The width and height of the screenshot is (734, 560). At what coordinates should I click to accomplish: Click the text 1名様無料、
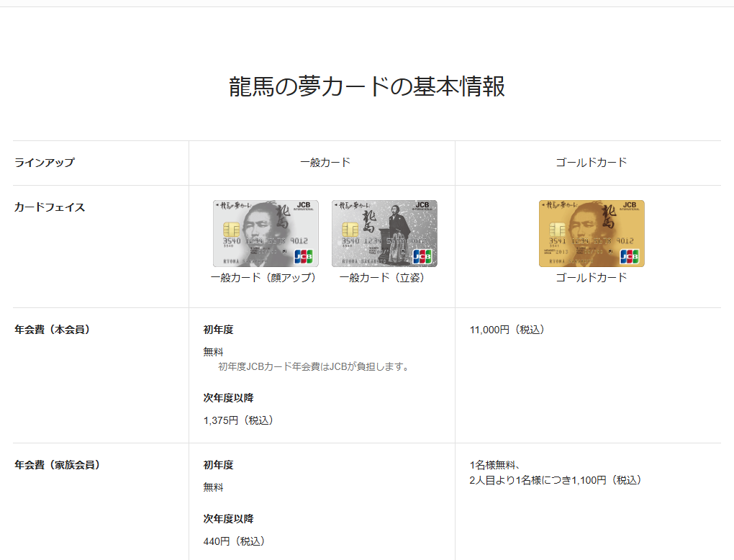tap(495, 465)
